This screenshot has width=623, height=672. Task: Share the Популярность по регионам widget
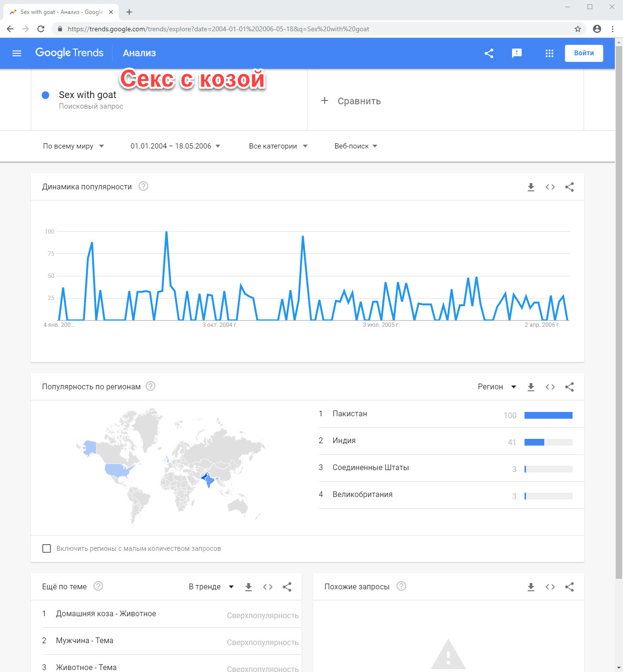tap(569, 387)
